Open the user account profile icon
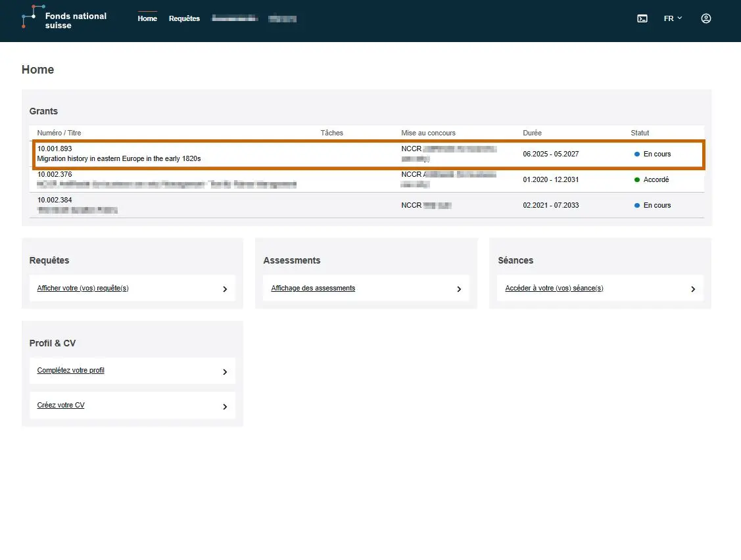741x560 pixels. (x=706, y=18)
